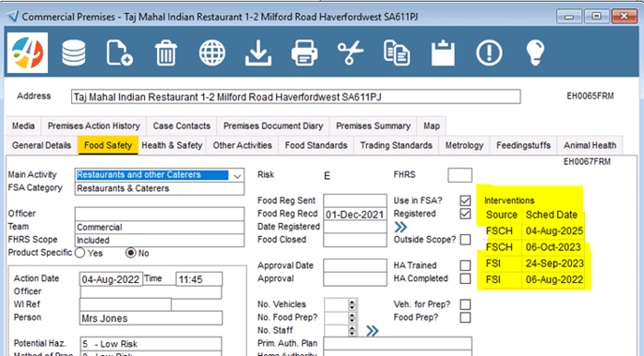
Task: Cut with the scissors icon
Action: [350, 53]
